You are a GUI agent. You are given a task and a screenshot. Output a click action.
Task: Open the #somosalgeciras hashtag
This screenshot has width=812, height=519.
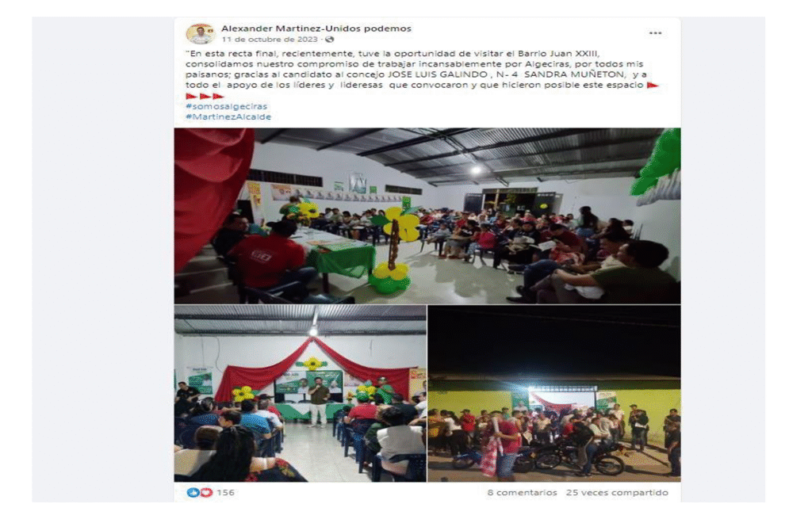[226, 106]
